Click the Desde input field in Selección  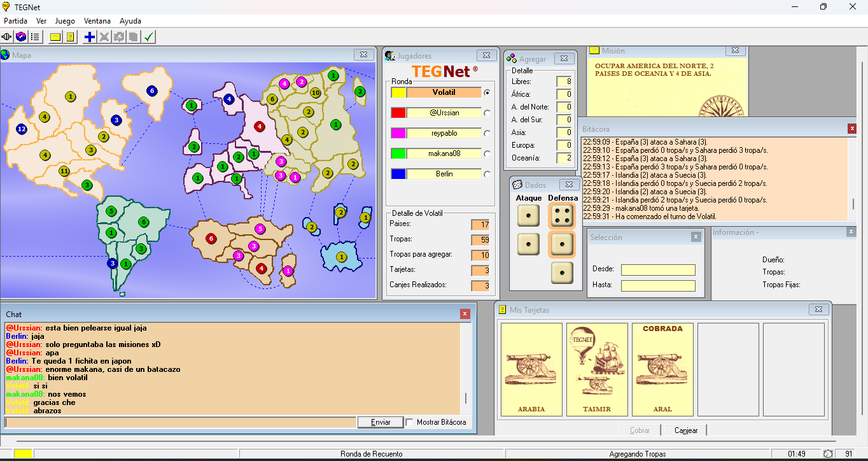click(658, 269)
